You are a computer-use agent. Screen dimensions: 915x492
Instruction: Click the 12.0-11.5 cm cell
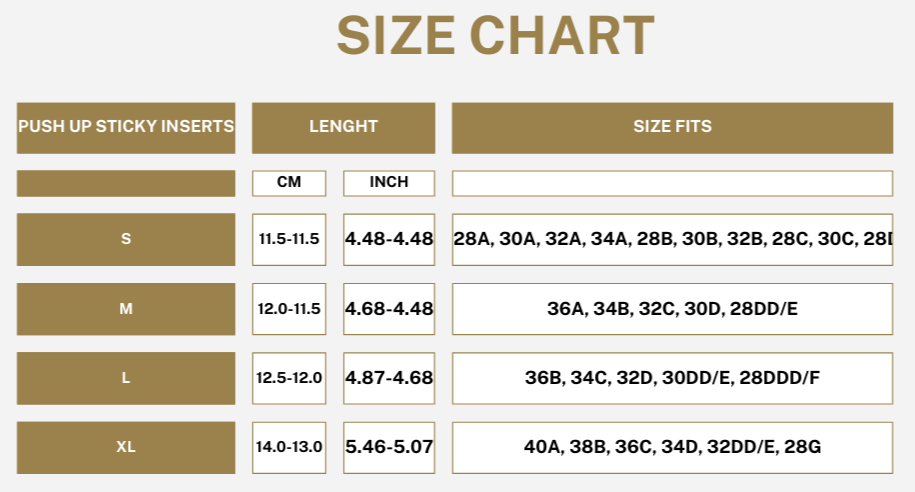[x=289, y=309]
